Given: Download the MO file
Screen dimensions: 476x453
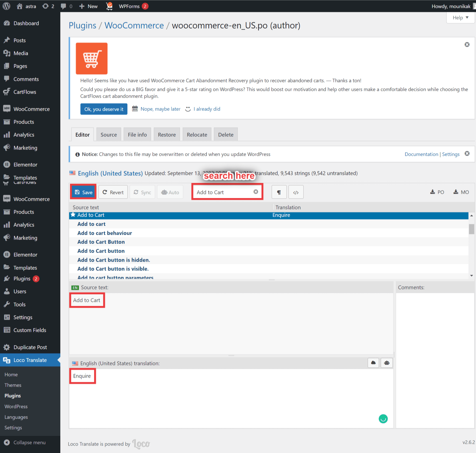Looking at the screenshot, I should coord(461,192).
